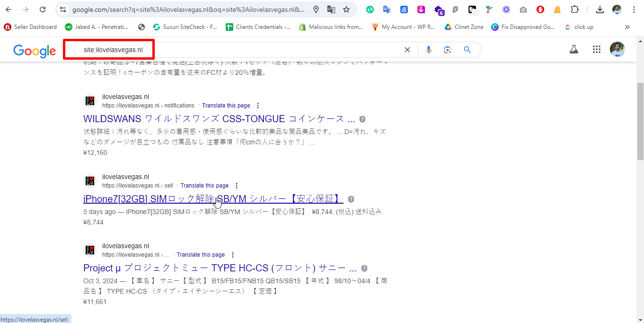Clear search box with X icon
The width and height of the screenshot is (644, 323).
(407, 50)
